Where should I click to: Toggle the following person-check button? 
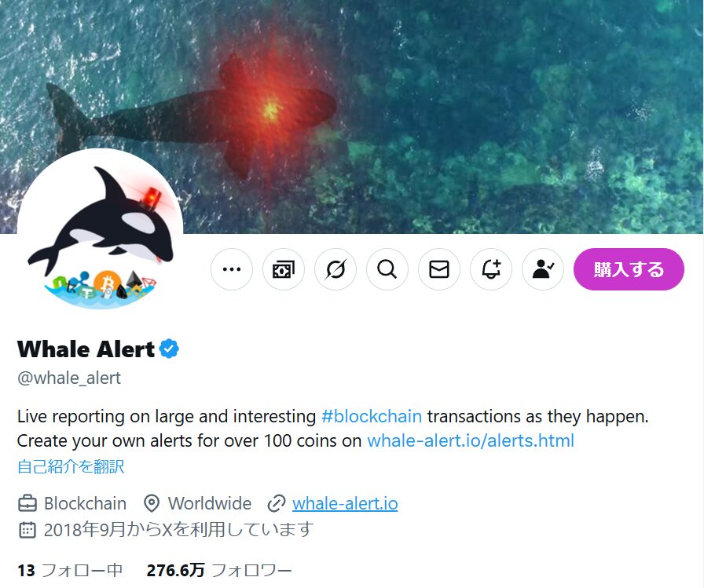(x=543, y=269)
